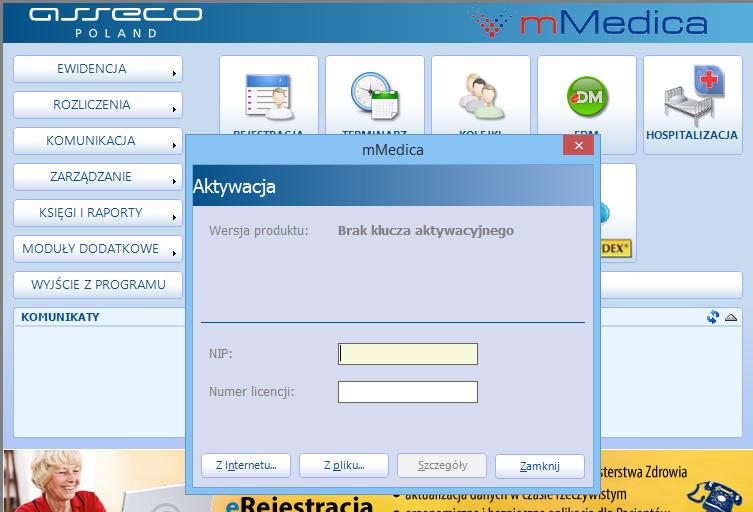
Task: Close the mMedica activation dialog
Action: 579,146
